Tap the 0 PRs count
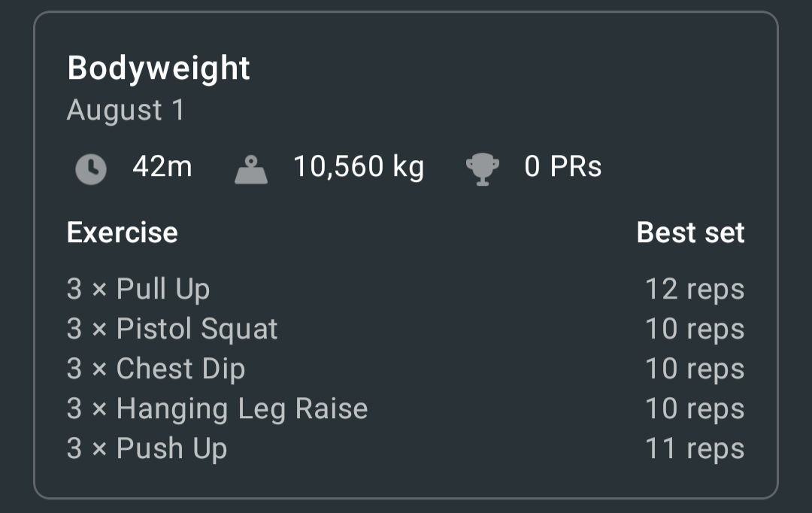The height and width of the screenshot is (513, 812). (x=563, y=167)
